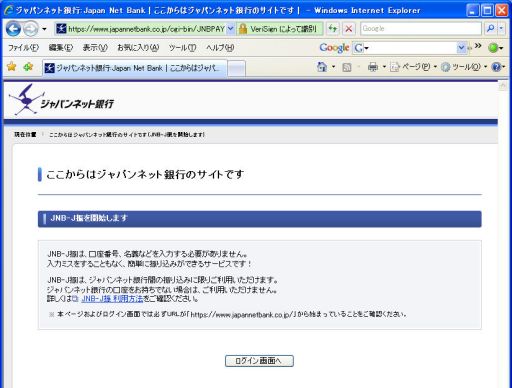
Task: Click the security lock icon
Action: click(x=243, y=29)
